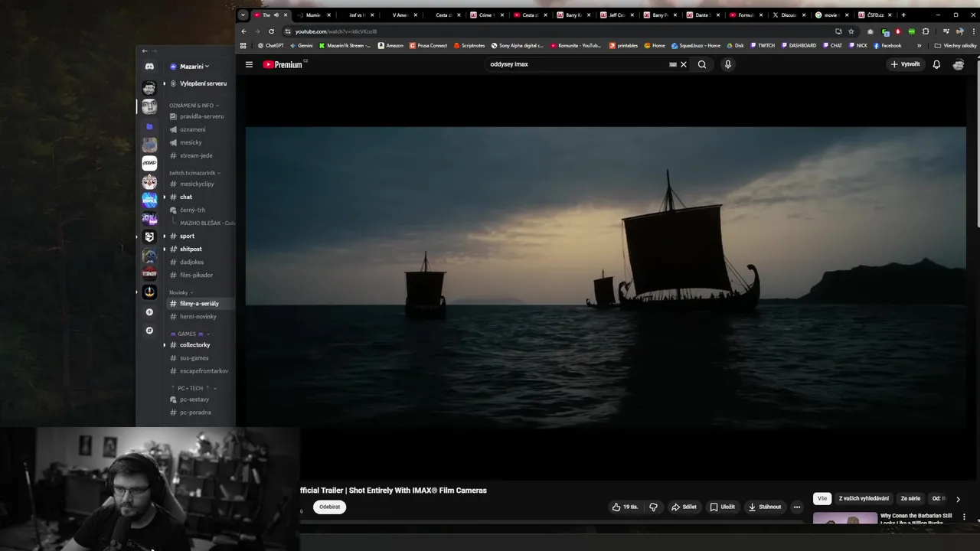
Task: Create content via Vytvořit button
Action: (x=905, y=64)
